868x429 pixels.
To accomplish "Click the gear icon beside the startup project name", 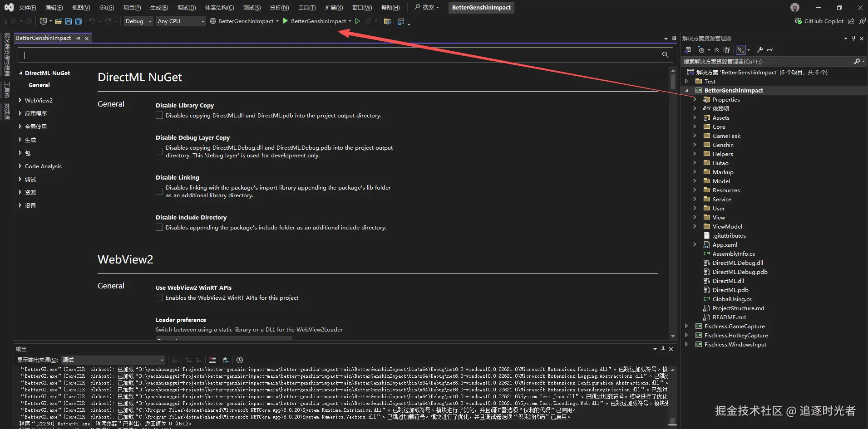I will (x=212, y=21).
